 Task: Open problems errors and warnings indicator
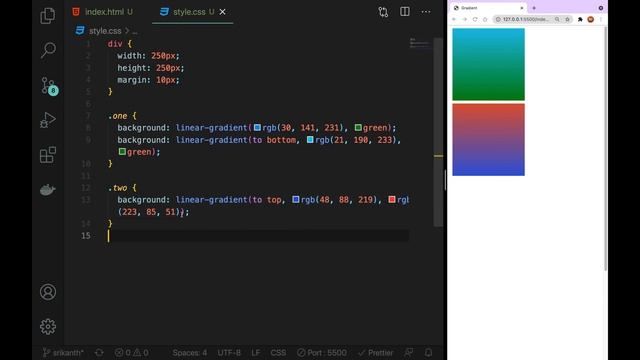(131, 353)
